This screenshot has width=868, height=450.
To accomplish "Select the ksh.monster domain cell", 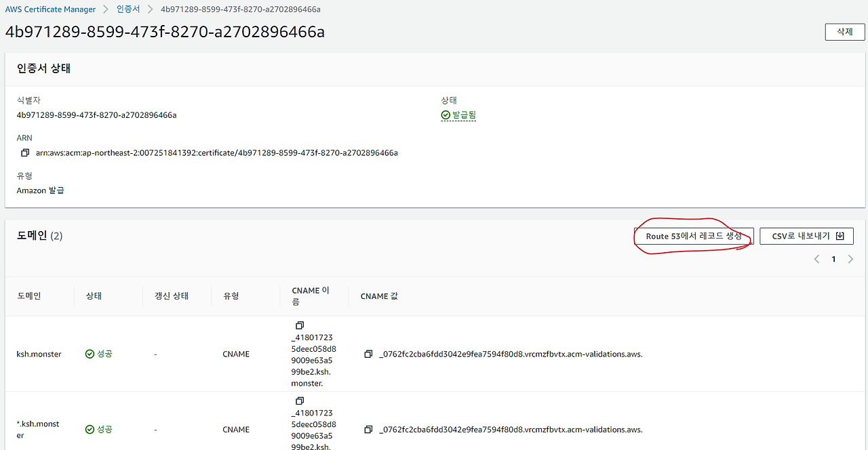I will click(x=39, y=354).
